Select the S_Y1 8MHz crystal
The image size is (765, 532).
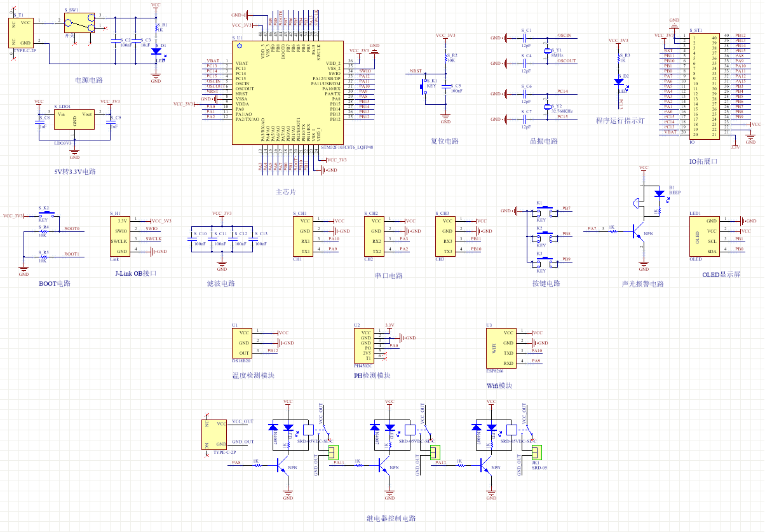click(547, 50)
